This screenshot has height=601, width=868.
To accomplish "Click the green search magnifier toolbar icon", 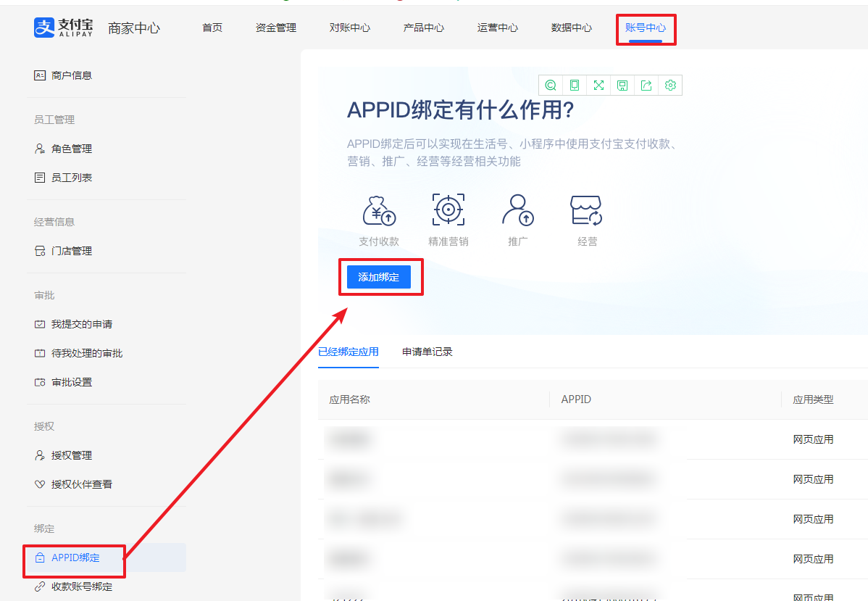I will 550,86.
